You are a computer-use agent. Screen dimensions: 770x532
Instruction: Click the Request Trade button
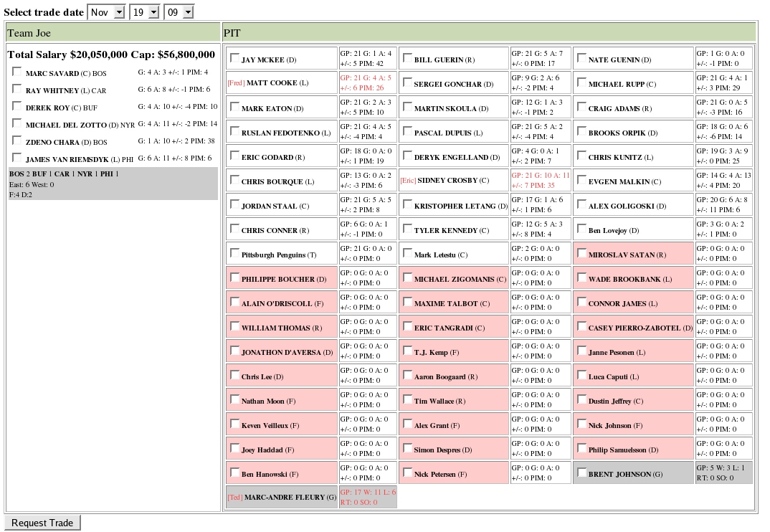click(42, 523)
